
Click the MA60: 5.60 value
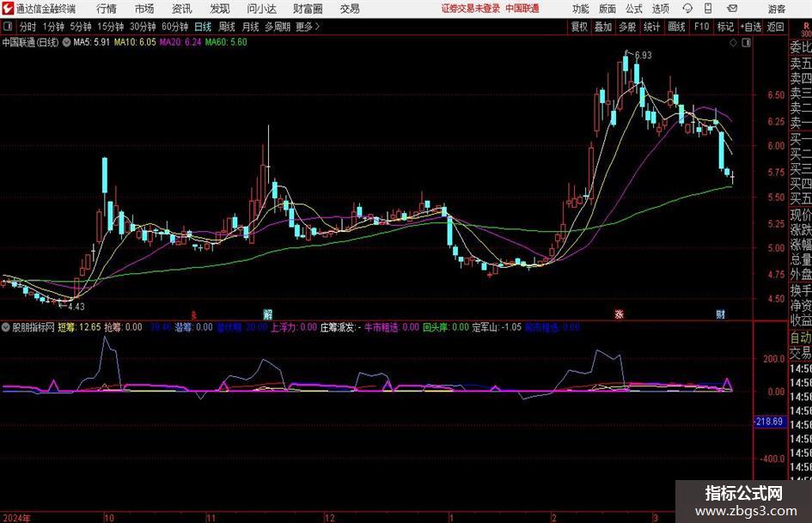[x=226, y=42]
